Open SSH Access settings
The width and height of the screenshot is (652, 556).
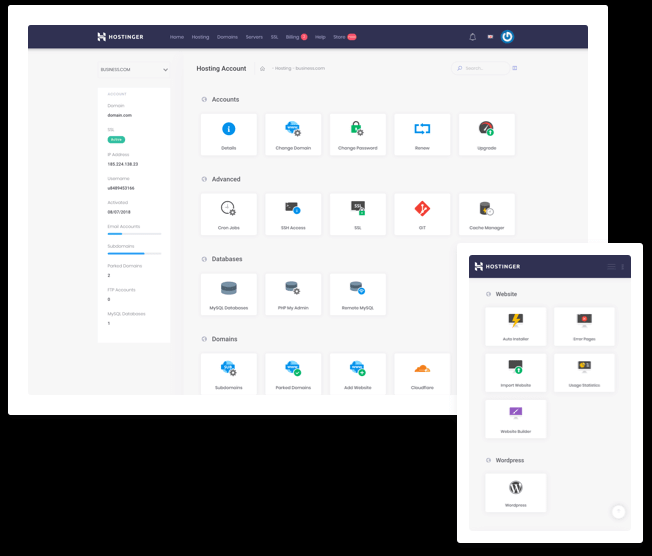(x=292, y=214)
